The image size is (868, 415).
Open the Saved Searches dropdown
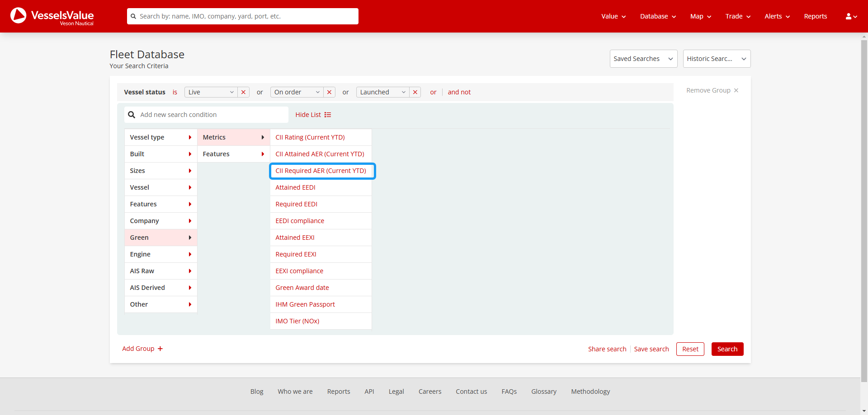pos(643,59)
